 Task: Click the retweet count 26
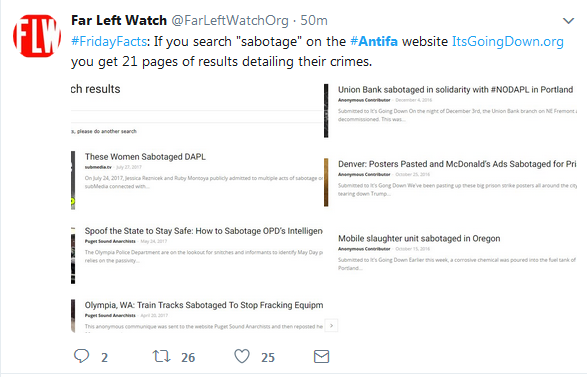tap(188, 358)
